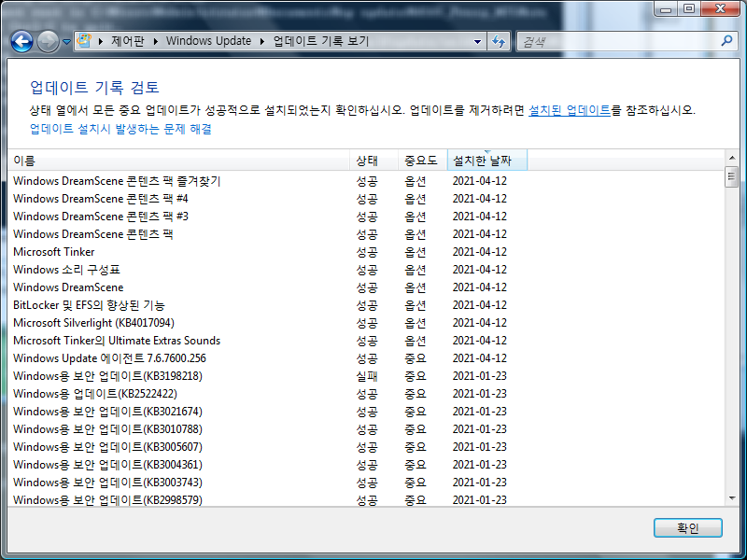Sort by 상태 column header
Viewport: 747px width, 560px height.
tap(374, 161)
